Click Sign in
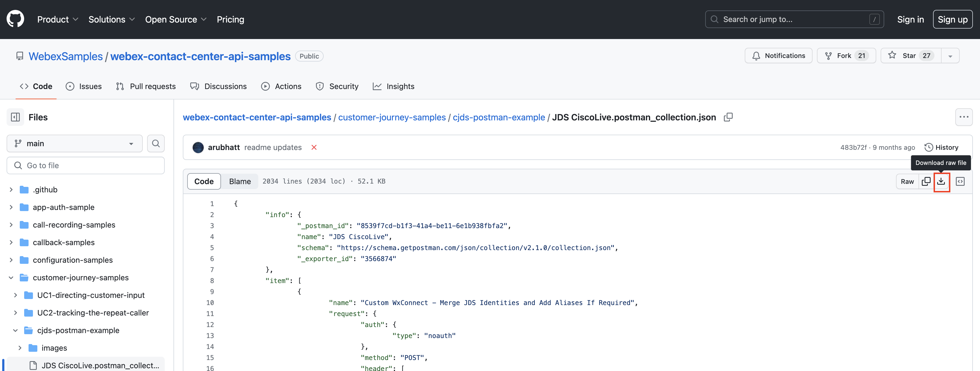Screen dimensions: 980x371 tap(910, 20)
